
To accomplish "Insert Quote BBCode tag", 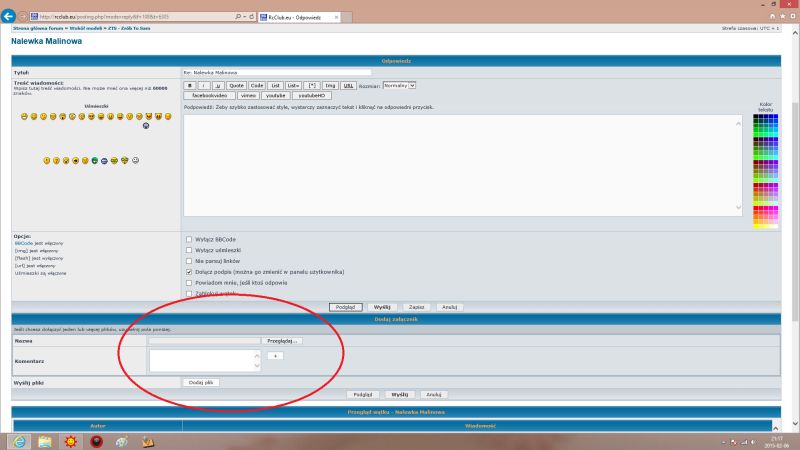I will [x=236, y=86].
